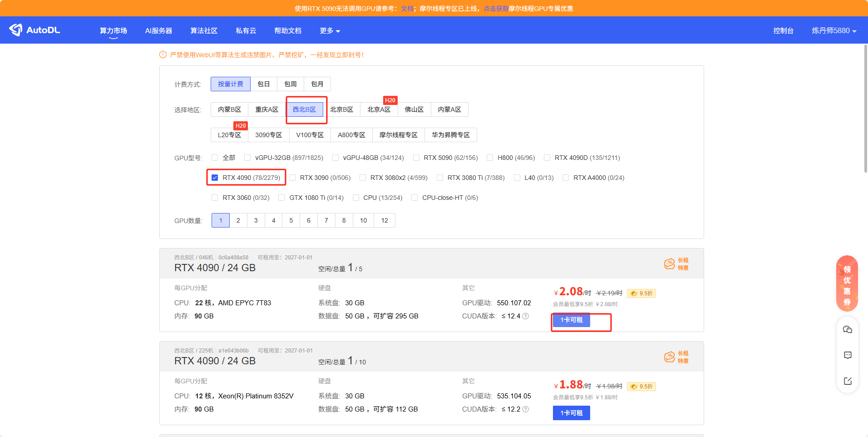Screen dimensions: 868x437
Task: Open the 炼丹师5880 user dropdown
Action: pyautogui.click(x=834, y=30)
